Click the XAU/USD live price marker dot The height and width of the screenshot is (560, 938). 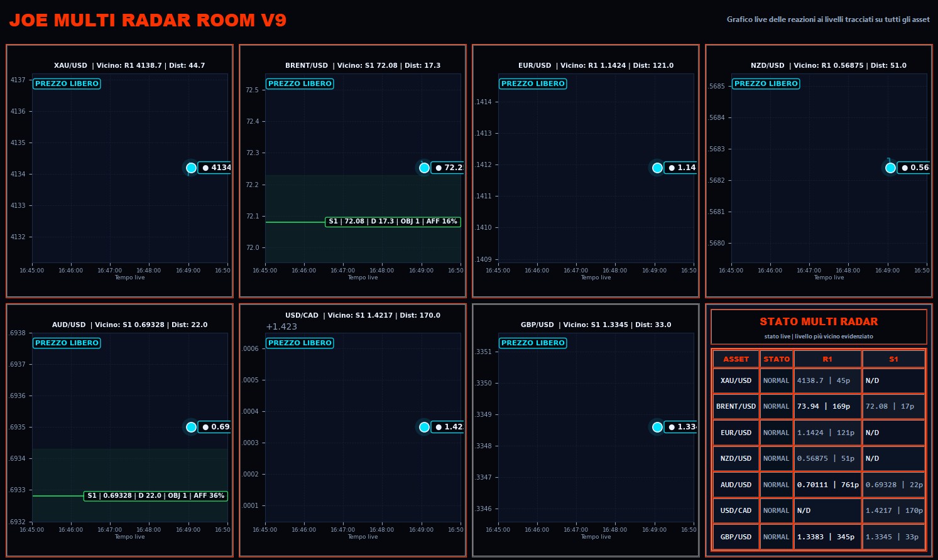coord(191,168)
